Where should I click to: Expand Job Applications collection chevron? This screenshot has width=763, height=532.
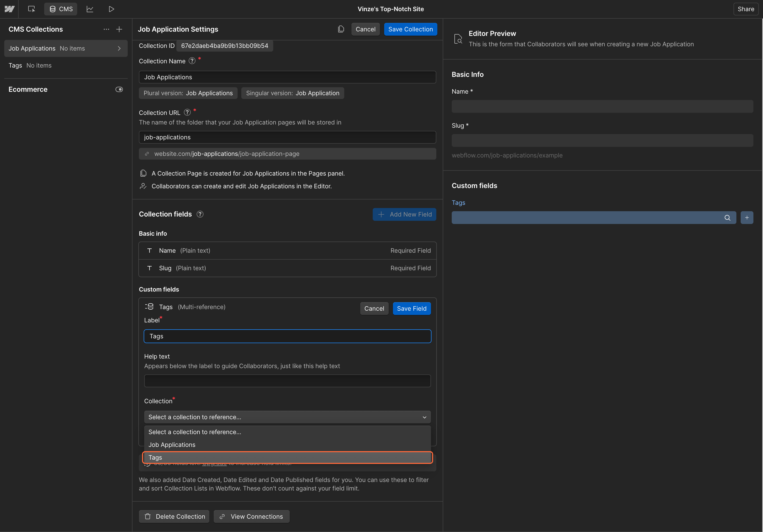tap(119, 48)
